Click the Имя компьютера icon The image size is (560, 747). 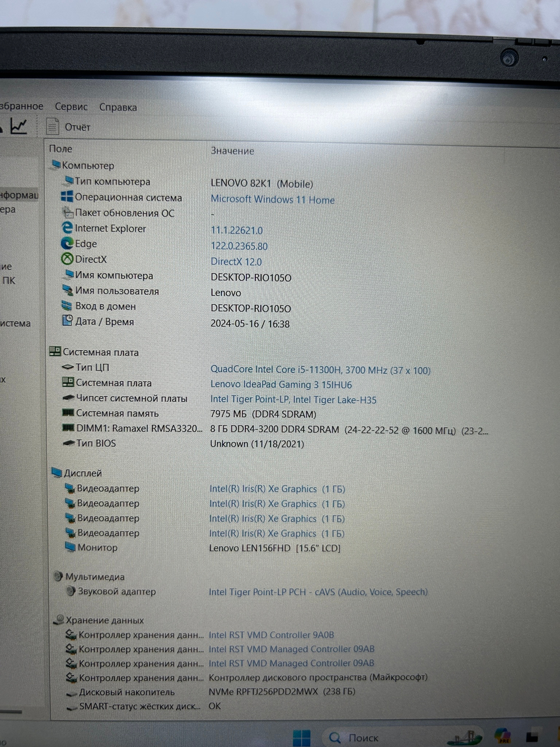[68, 275]
